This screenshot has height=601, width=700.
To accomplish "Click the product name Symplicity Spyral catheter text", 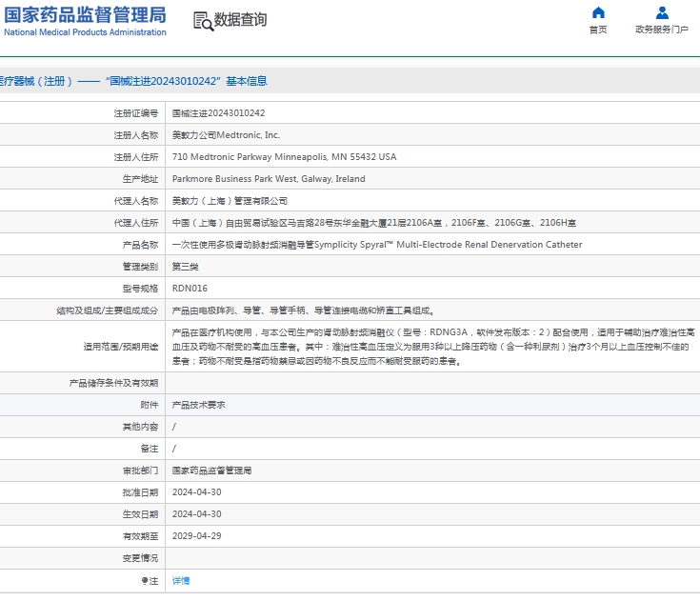I will (377, 245).
